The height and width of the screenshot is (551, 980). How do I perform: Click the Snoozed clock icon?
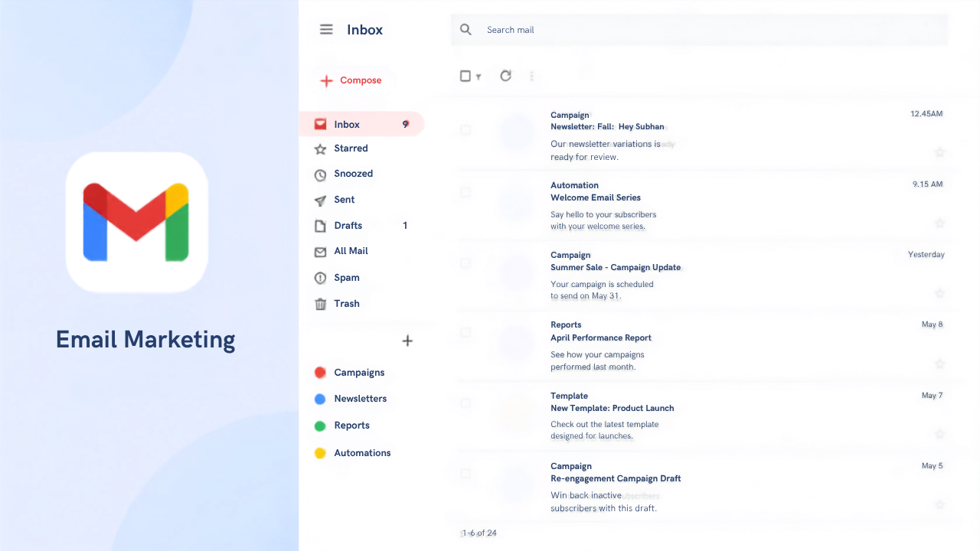(320, 174)
